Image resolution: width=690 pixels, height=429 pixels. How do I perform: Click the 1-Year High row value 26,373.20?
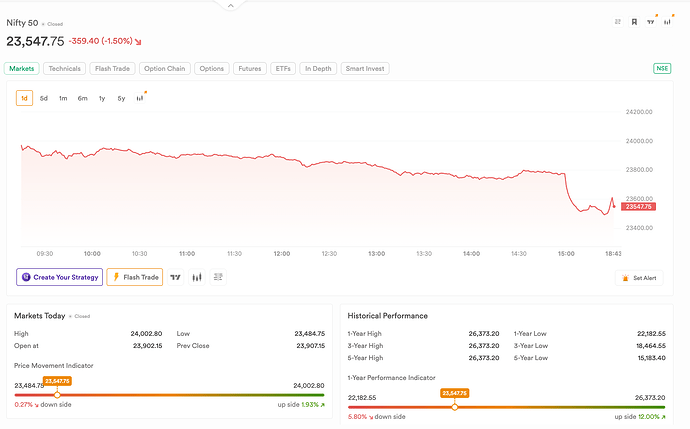(x=484, y=334)
